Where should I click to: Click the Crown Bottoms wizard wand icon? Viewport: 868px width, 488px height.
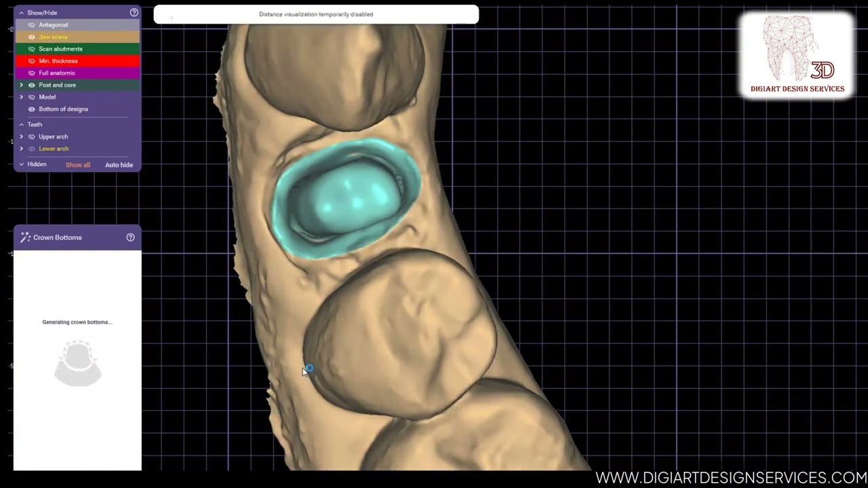(25, 237)
